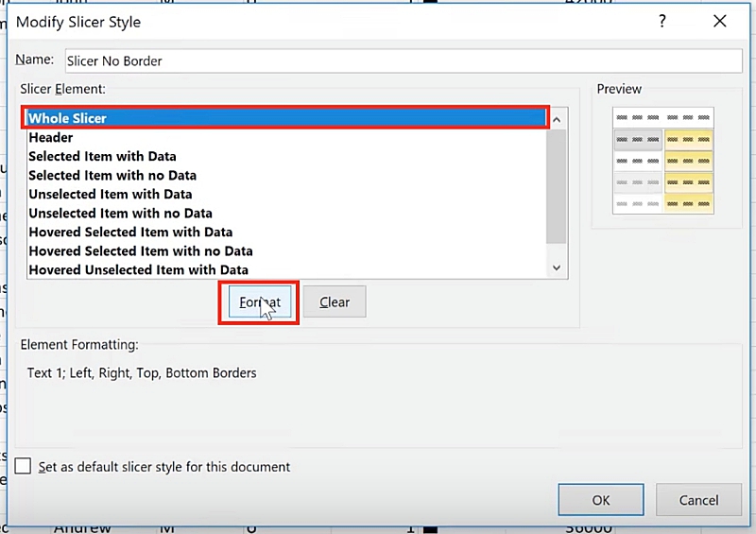The image size is (756, 534).
Task: Pick Unselected Item with no Data
Action: click(x=120, y=213)
